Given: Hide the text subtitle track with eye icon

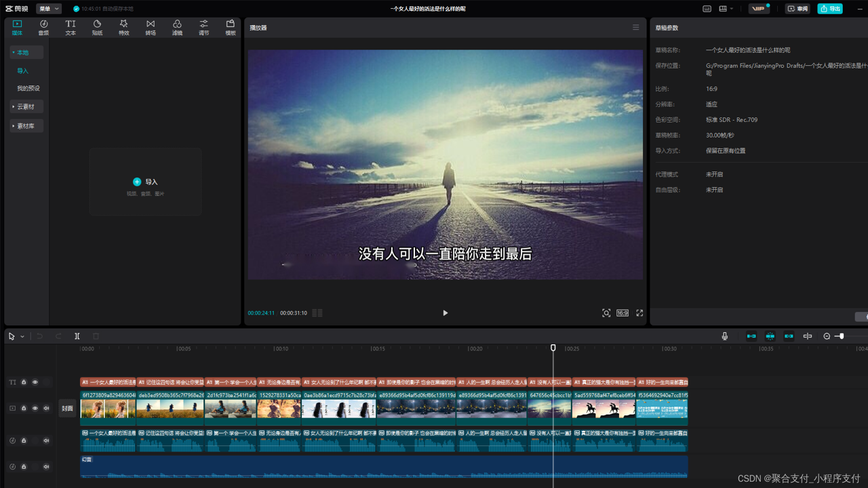Looking at the screenshot, I should tap(35, 382).
